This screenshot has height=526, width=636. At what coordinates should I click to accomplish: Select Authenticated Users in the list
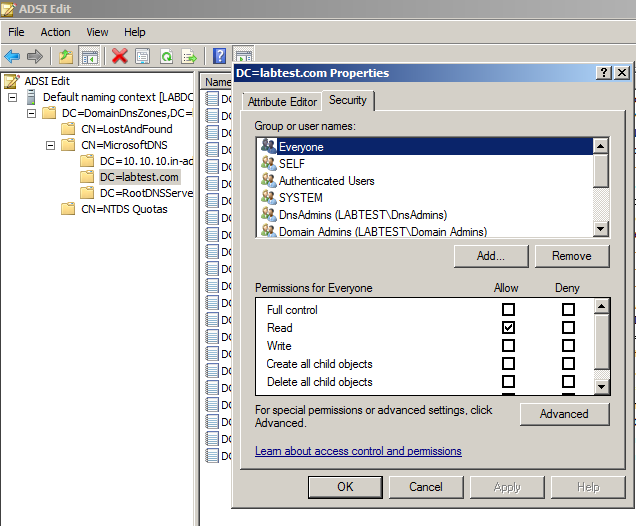[x=326, y=181]
